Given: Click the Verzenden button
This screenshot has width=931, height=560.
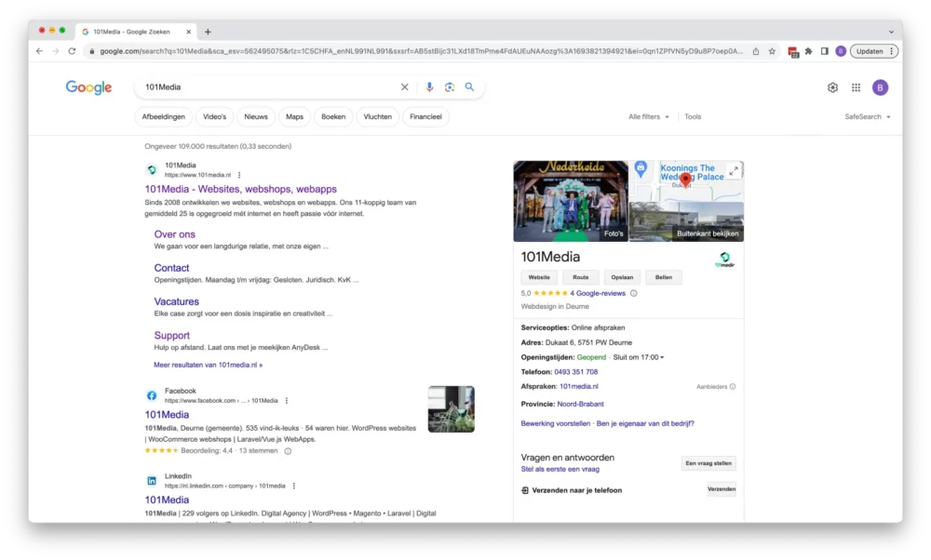Looking at the screenshot, I should 722,490.
